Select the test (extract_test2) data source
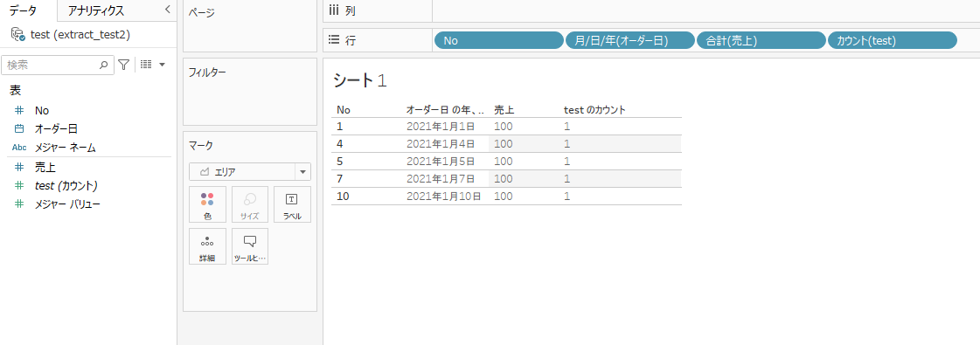 click(80, 35)
